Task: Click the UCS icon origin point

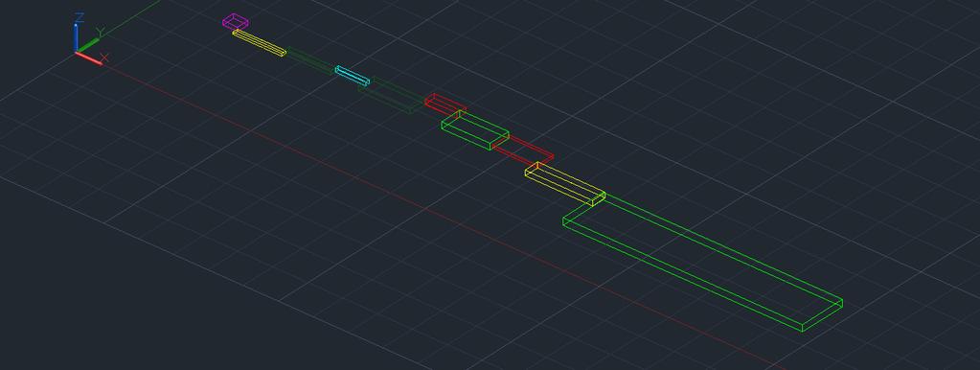Action: coord(76,53)
